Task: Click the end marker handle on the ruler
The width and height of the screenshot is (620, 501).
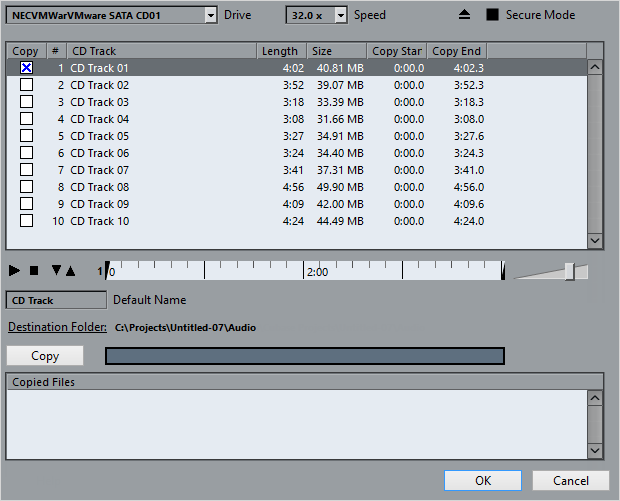Action: (503, 270)
